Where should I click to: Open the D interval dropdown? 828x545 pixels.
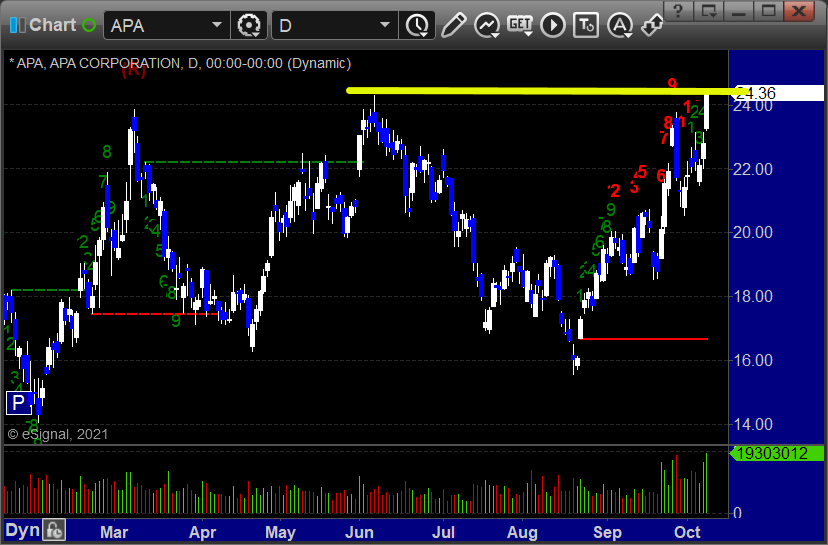[385, 25]
